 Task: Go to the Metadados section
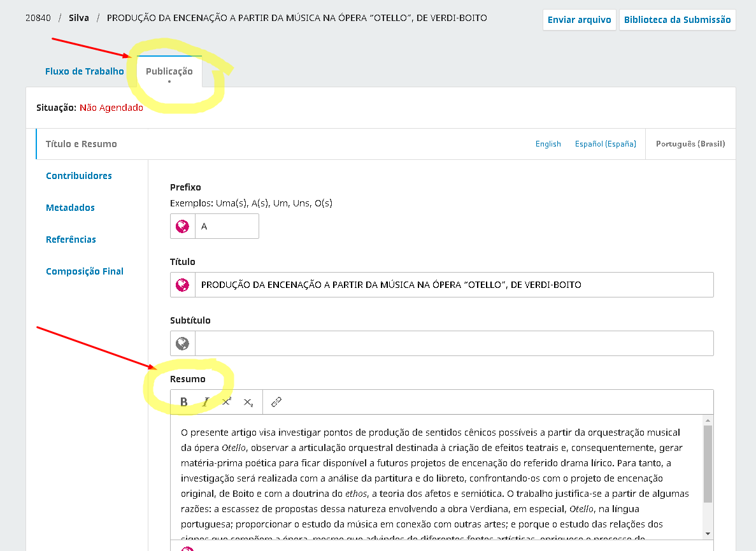(70, 208)
